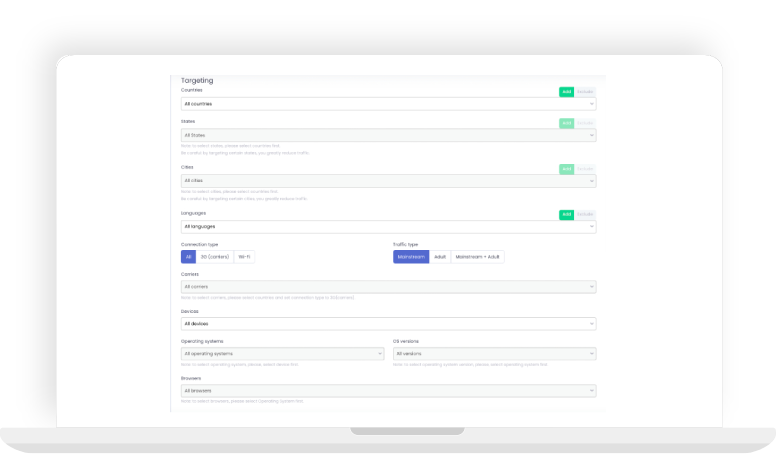Expand the All cities dropdown
Image resolution: width=776 pixels, height=461 pixels.
(x=388, y=181)
